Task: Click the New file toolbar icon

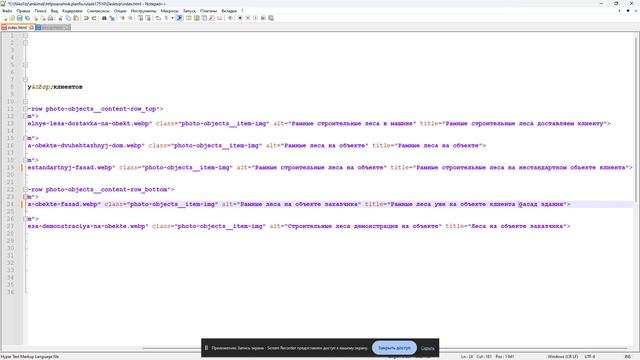Action: click(5, 18)
